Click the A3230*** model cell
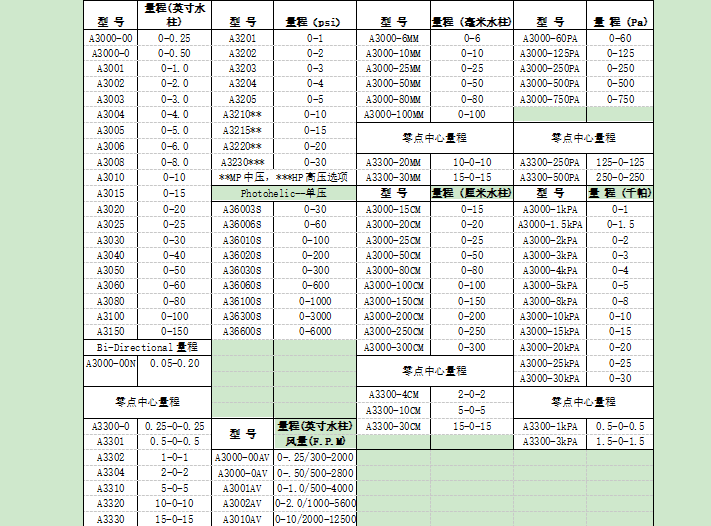711x526 pixels. (242, 161)
